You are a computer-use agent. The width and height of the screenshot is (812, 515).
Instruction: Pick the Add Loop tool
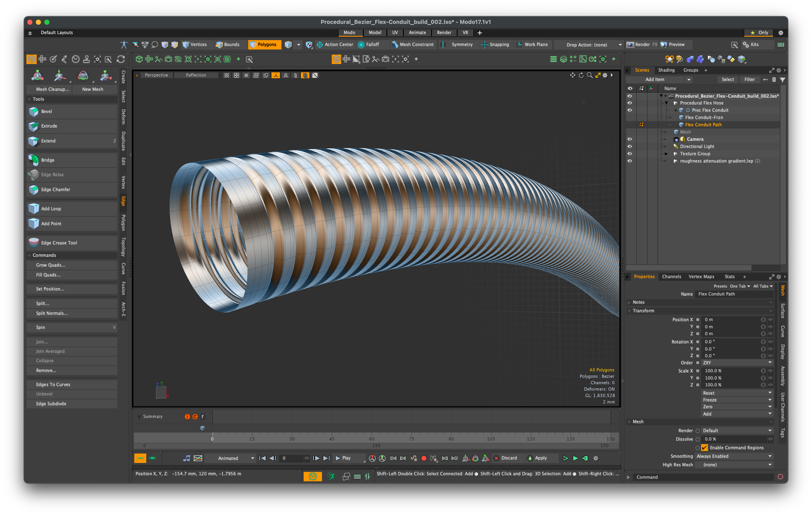coord(72,209)
